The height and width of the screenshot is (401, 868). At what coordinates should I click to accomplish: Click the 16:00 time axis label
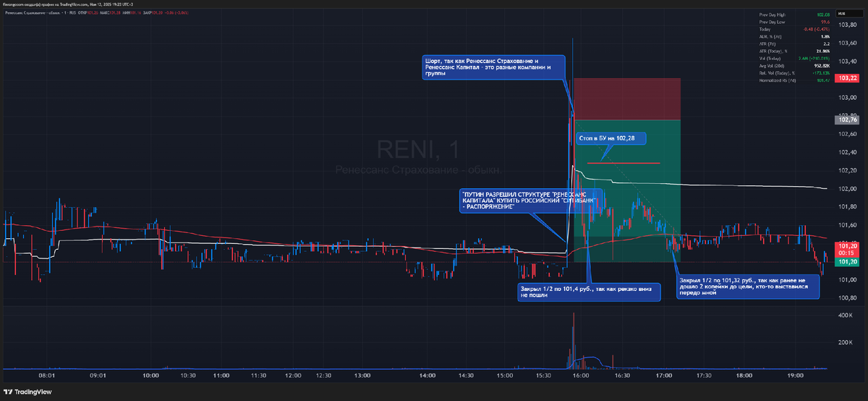(581, 376)
